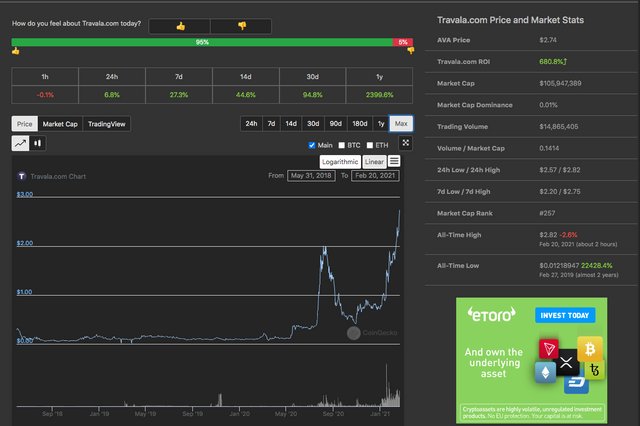Select the 30d chart time range
Viewport: 640px width, 426px height.
coord(313,123)
